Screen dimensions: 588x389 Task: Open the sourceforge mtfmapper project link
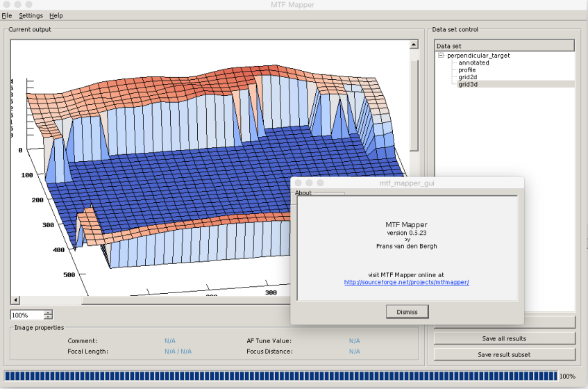pyautogui.click(x=407, y=282)
